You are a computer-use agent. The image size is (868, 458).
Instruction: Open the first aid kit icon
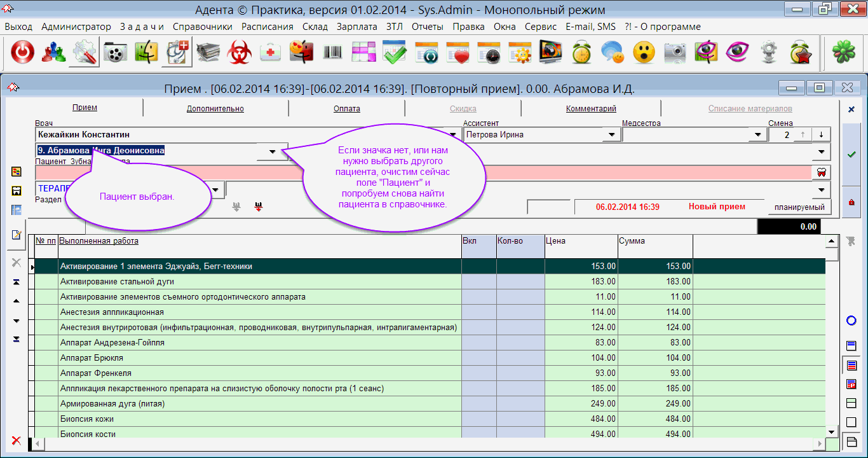point(271,53)
